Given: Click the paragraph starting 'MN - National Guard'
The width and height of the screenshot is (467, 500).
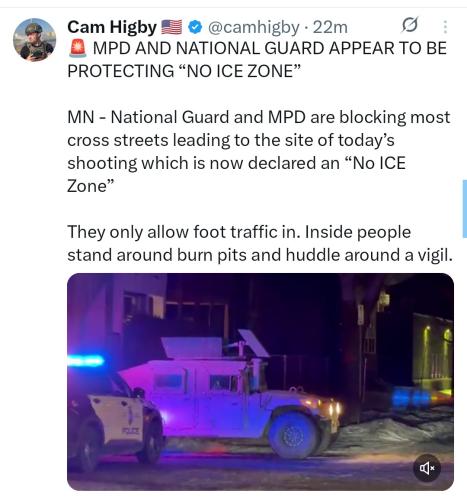Looking at the screenshot, I should [x=259, y=151].
